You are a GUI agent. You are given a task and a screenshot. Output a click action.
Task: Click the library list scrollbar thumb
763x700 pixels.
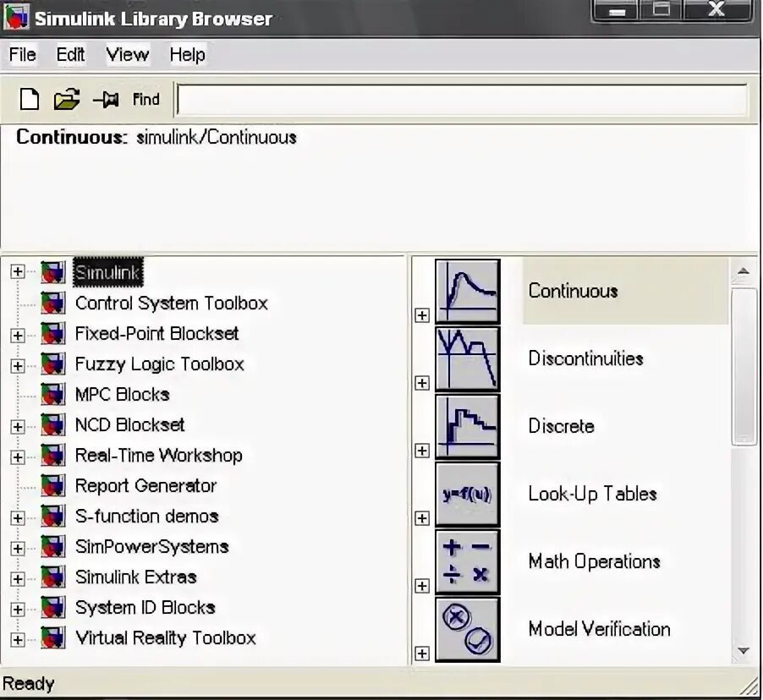[x=744, y=366]
